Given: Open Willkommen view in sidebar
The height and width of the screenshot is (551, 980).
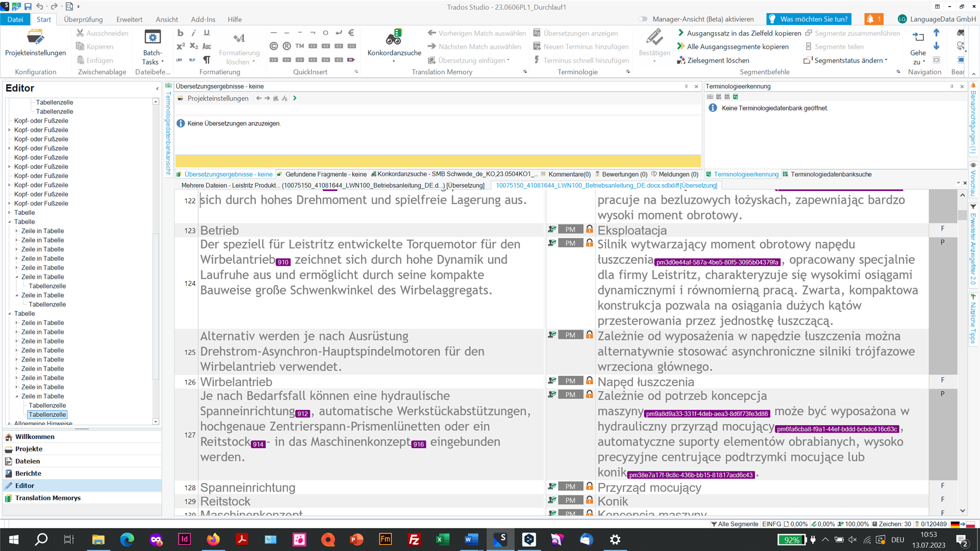Looking at the screenshot, I should click(82, 437).
